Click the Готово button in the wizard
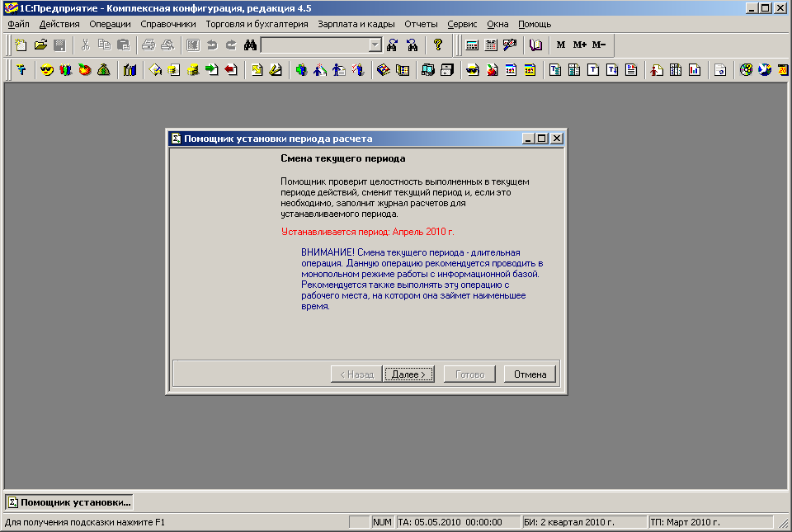Screen dimensions: 792x532 [x=469, y=374]
